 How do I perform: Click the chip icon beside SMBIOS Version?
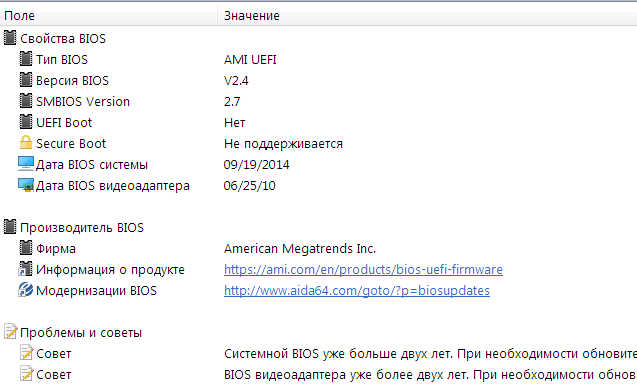pos(26,101)
